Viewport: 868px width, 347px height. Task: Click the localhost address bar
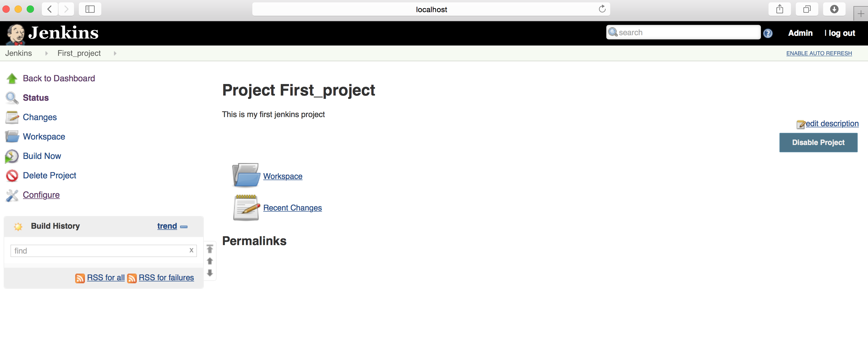[431, 9]
